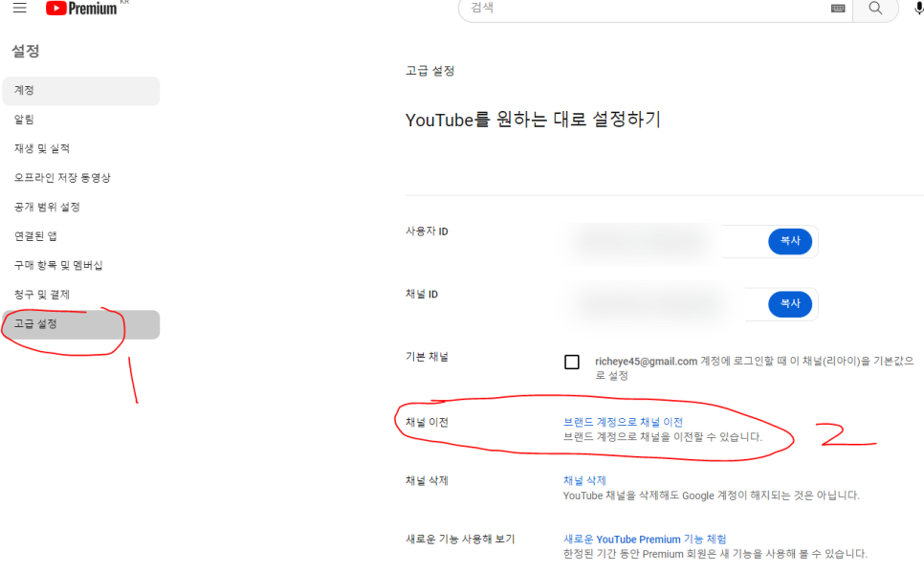924x573 pixels.
Task: Go to YouTube Premium home logo
Action: [81, 9]
